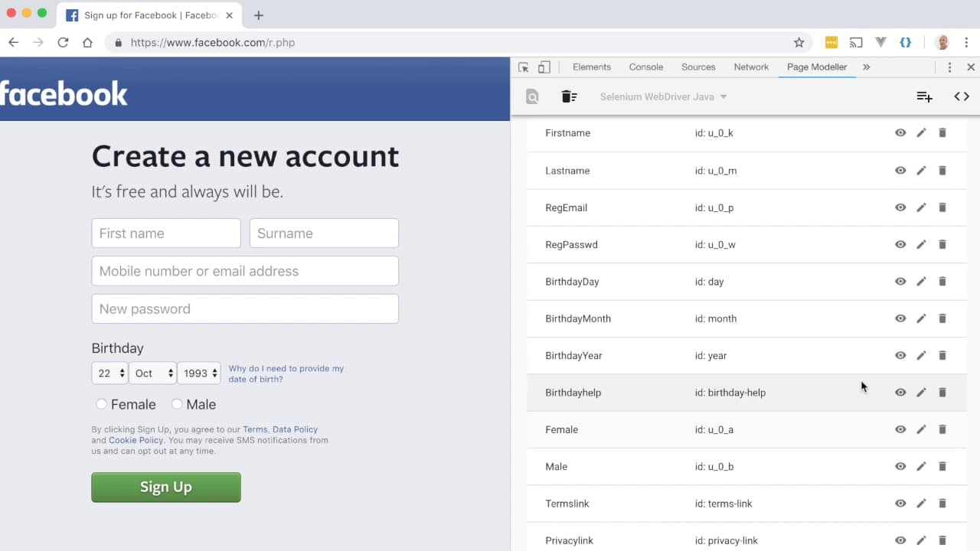Edit the Firstname row with pencil icon
980x551 pixels.
(921, 133)
